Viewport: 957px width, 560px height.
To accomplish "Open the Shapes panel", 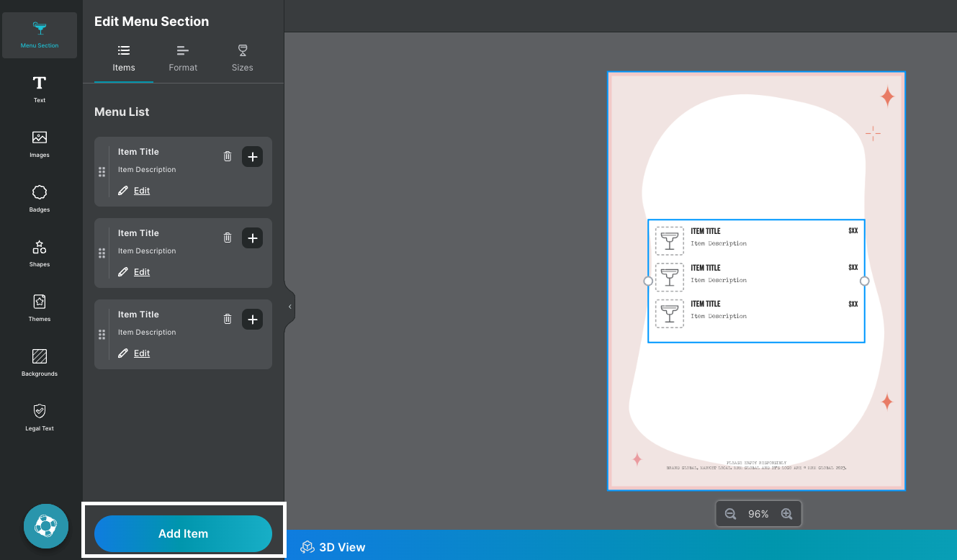I will (40, 253).
